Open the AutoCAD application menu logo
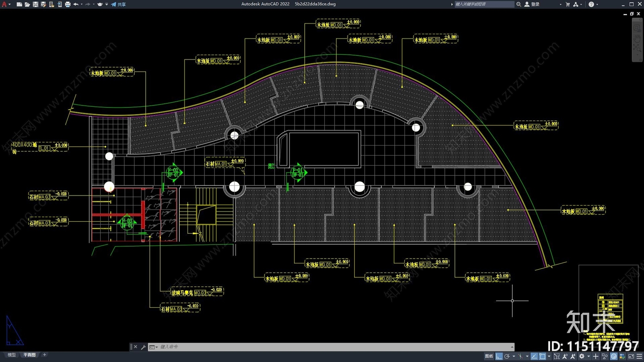The height and width of the screenshot is (362, 644). coord(4,4)
